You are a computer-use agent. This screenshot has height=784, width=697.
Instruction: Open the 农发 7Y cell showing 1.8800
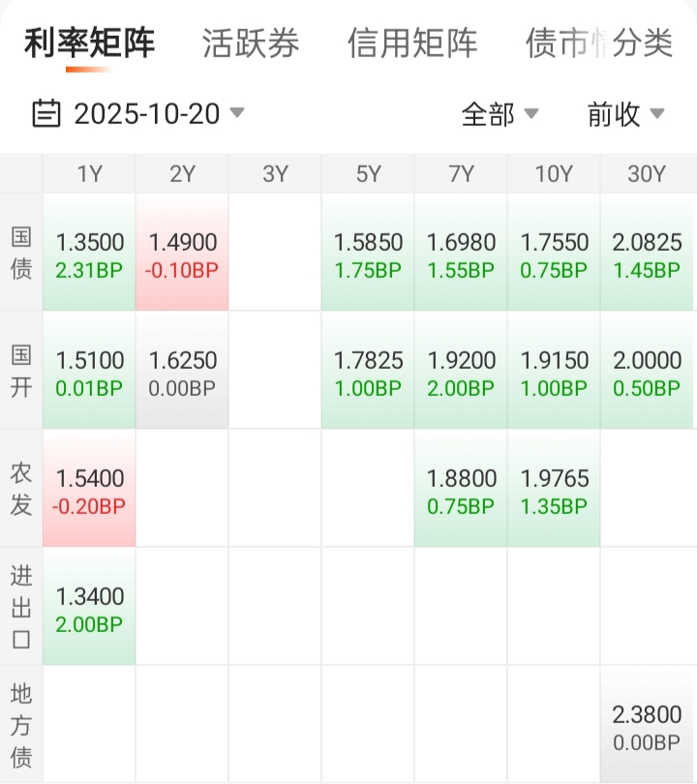pos(461,491)
